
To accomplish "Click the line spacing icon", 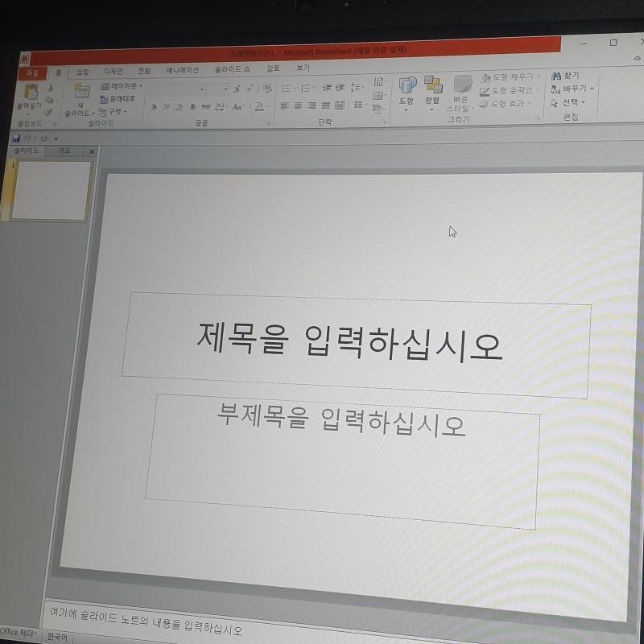I will pyautogui.click(x=357, y=87).
